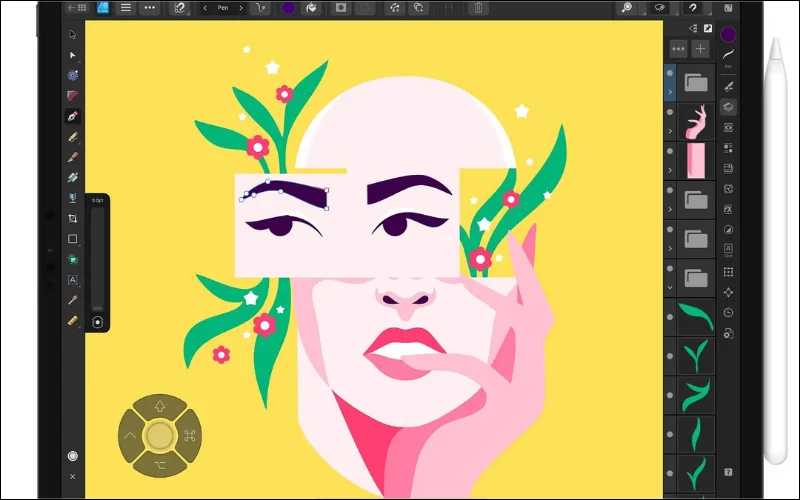The height and width of the screenshot is (500, 800).
Task: Select the Vector Crop tool
Action: (72, 218)
